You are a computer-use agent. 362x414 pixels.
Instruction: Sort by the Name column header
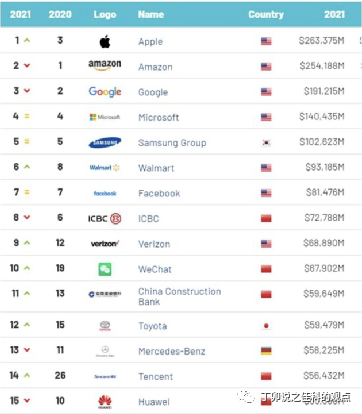point(151,14)
